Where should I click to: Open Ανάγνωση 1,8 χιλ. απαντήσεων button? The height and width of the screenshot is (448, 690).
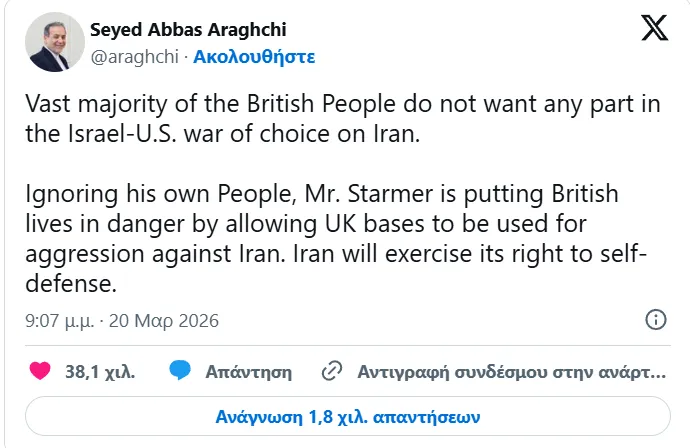click(x=348, y=414)
